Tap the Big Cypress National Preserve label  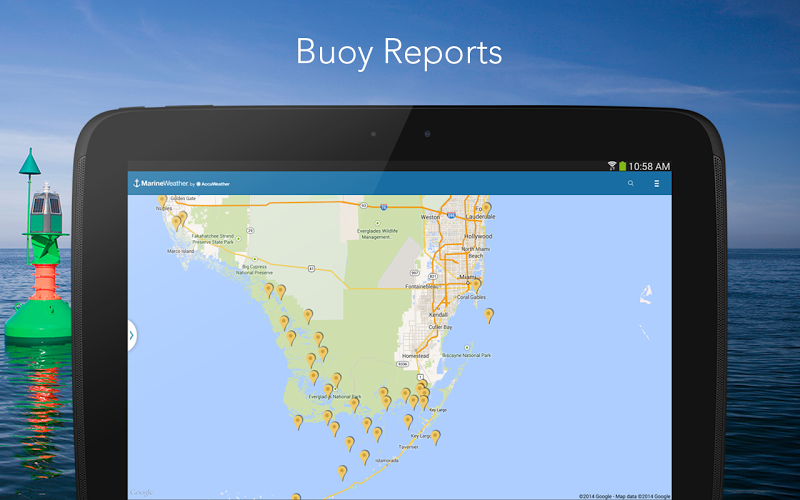coord(254,269)
